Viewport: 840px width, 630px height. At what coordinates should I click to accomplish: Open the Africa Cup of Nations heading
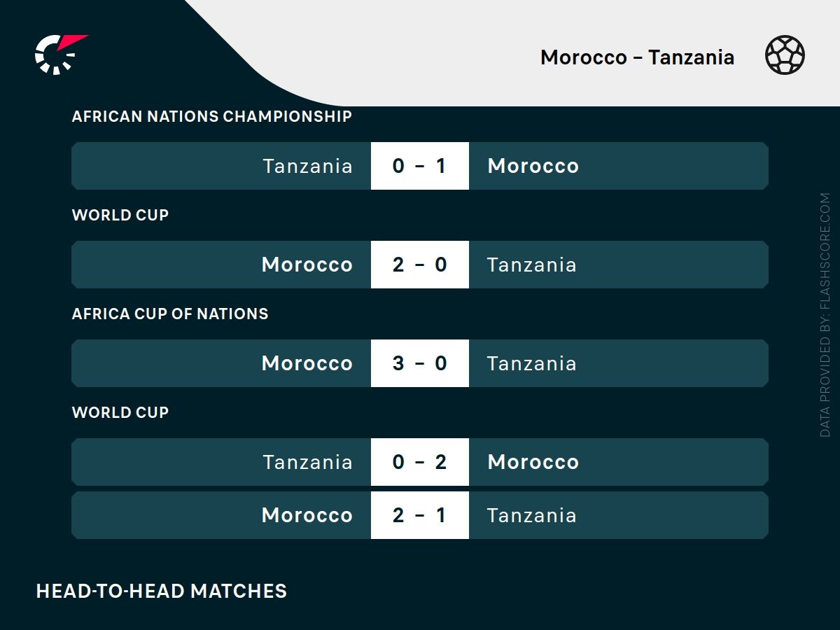[x=170, y=314]
